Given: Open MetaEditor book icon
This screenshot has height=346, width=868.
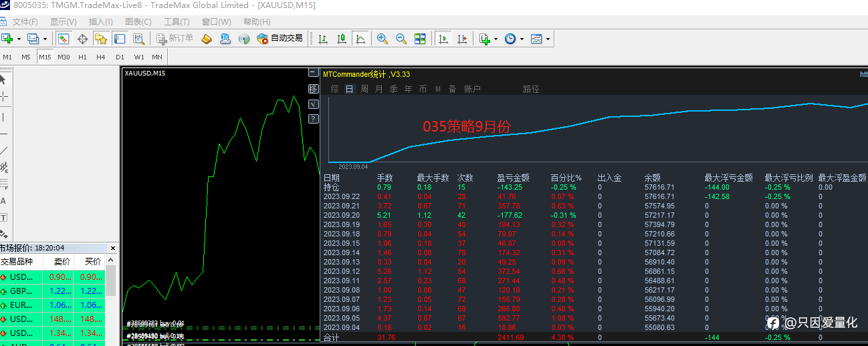Looking at the screenshot, I should (207, 39).
